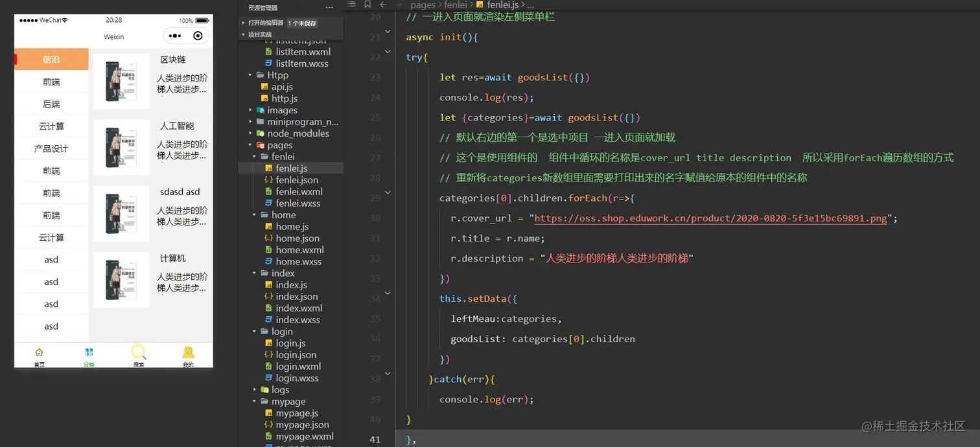This screenshot has height=447, width=980.
Task: Select the first 云计算 category
Action: click(51, 126)
